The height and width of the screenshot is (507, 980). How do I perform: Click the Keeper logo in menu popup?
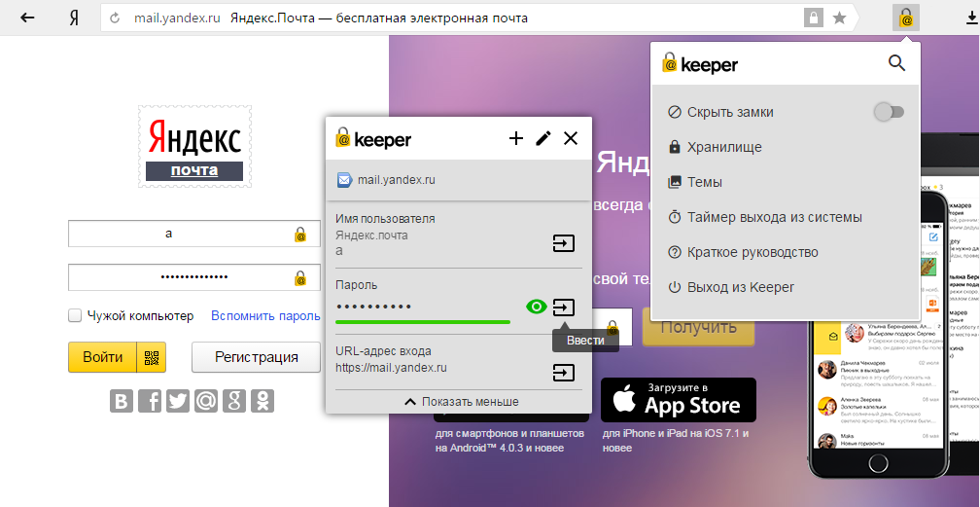point(700,63)
